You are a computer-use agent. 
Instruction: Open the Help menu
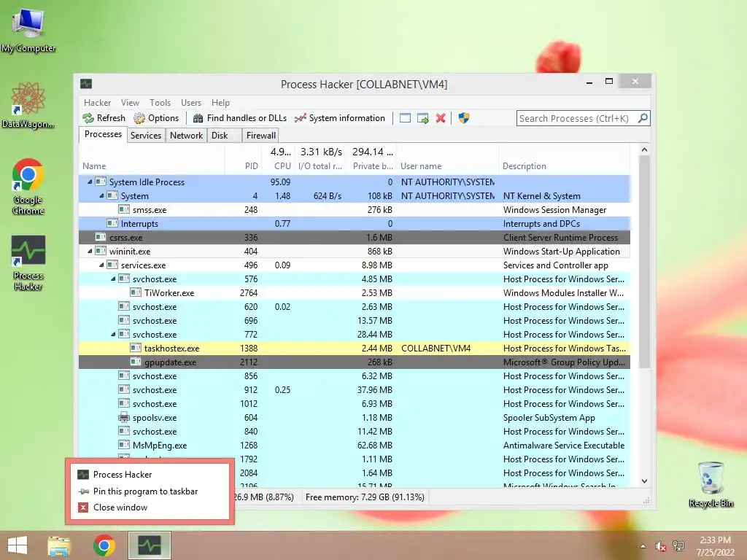220,103
